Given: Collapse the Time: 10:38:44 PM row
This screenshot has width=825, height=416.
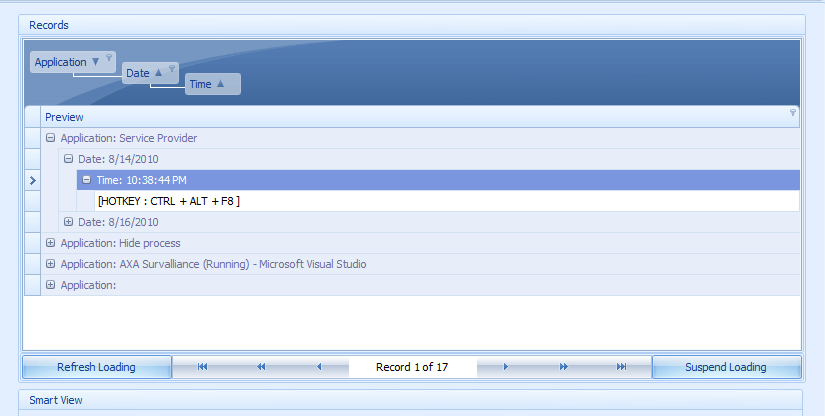Looking at the screenshot, I should 87,180.
